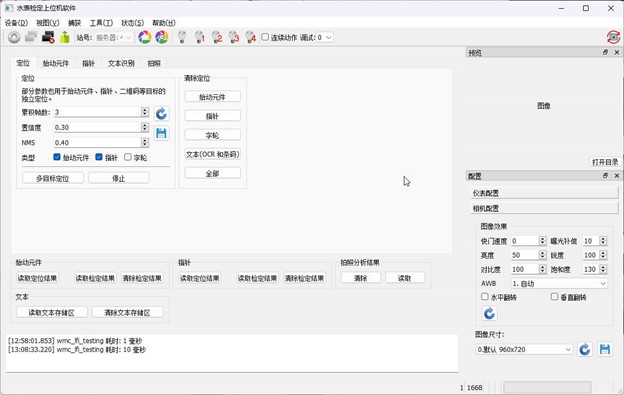Toggle the plain light bulb icon

[182, 37]
